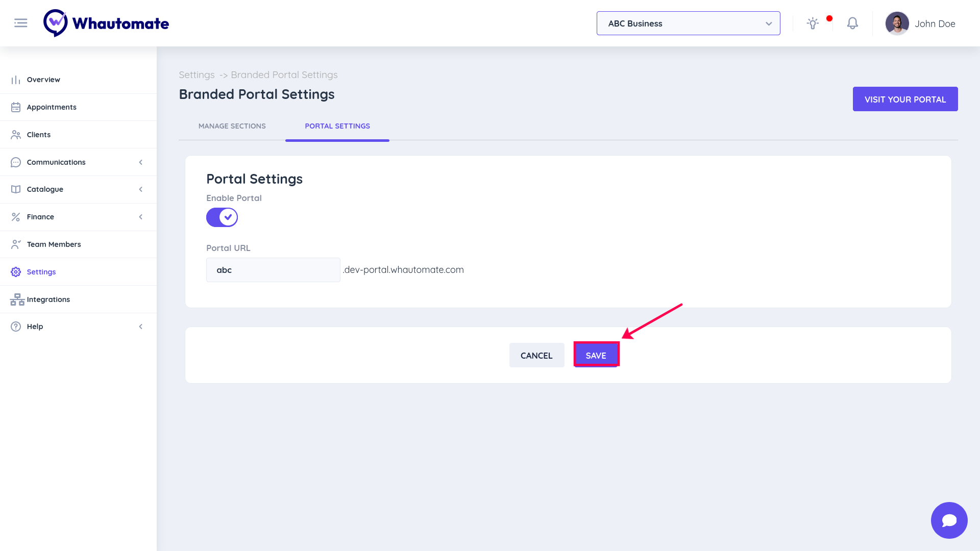Open the notifications bell
The height and width of the screenshot is (551, 980).
point(852,23)
